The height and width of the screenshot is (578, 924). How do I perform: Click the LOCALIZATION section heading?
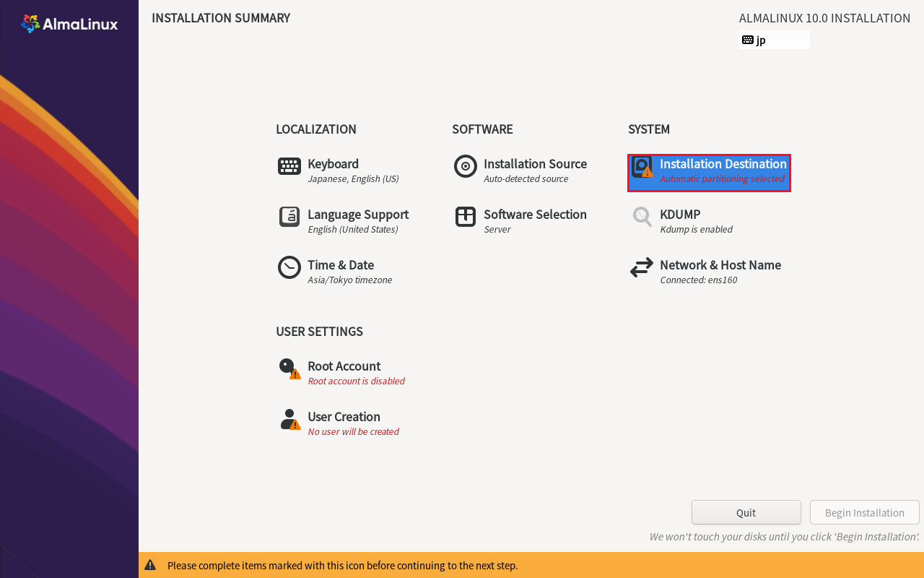point(316,129)
